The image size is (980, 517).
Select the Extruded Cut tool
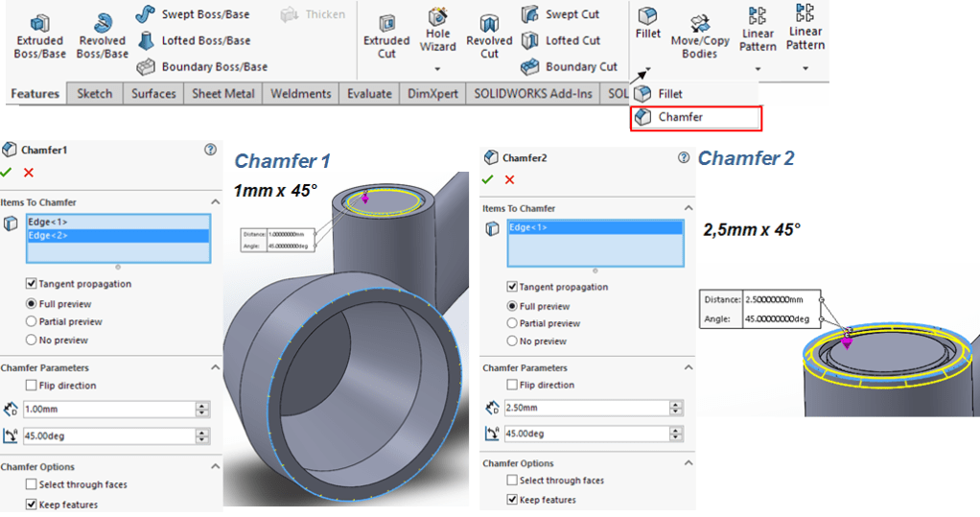[x=386, y=23]
